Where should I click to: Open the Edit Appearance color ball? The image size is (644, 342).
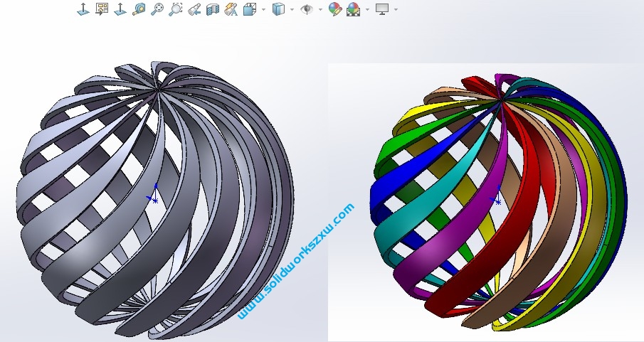click(x=334, y=9)
